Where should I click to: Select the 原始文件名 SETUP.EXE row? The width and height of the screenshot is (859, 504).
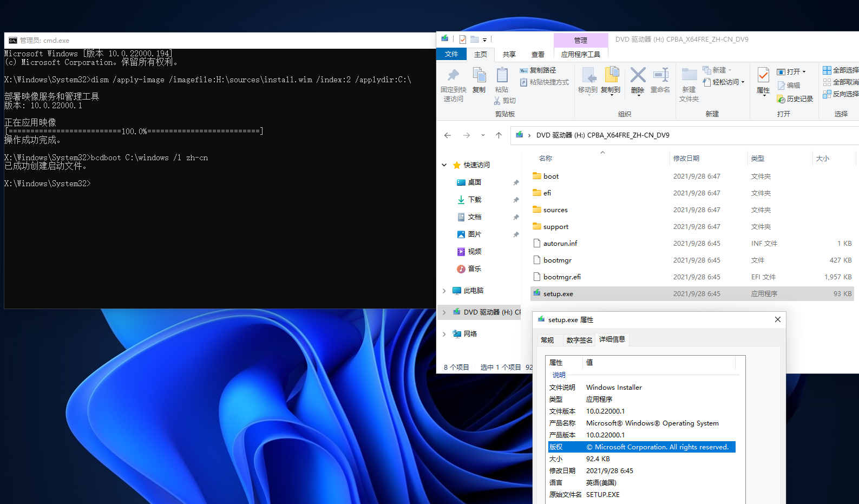point(642,495)
